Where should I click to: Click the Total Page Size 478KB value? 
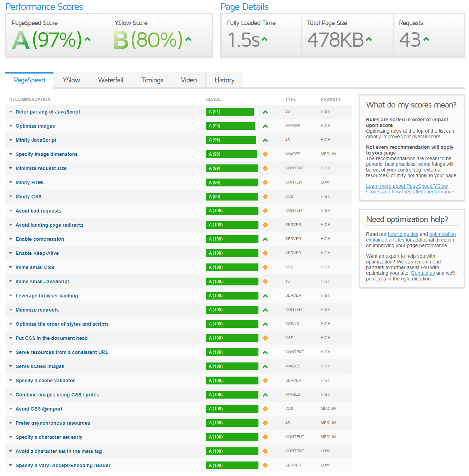pyautogui.click(x=335, y=40)
